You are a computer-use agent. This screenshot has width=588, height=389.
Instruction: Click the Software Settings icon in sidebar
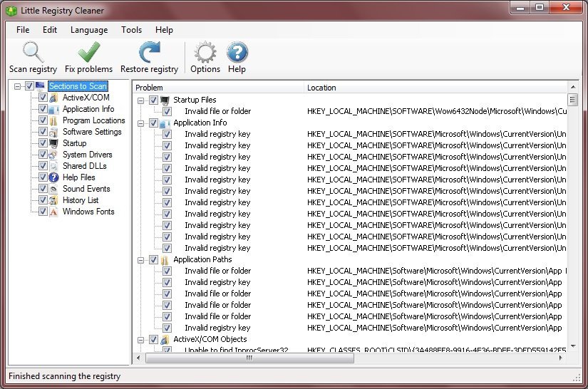(x=53, y=132)
